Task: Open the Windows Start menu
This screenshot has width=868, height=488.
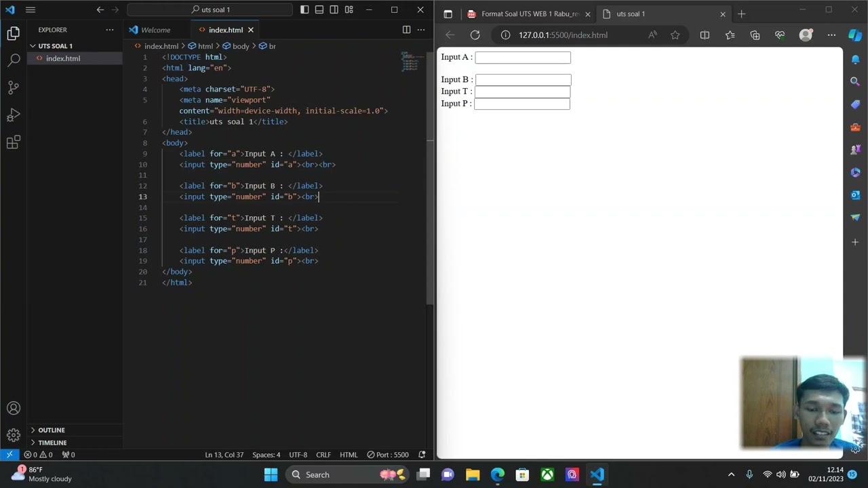Action: tap(271, 474)
